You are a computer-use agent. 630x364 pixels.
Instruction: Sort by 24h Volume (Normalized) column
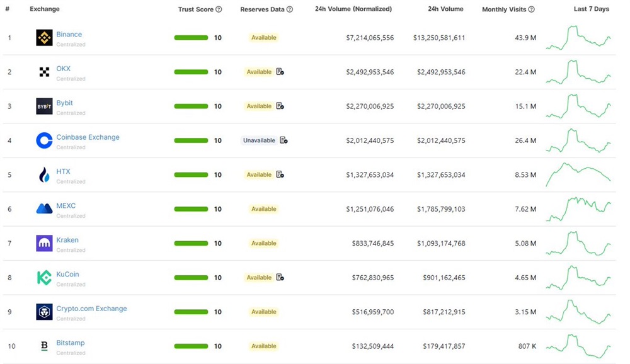tap(353, 9)
